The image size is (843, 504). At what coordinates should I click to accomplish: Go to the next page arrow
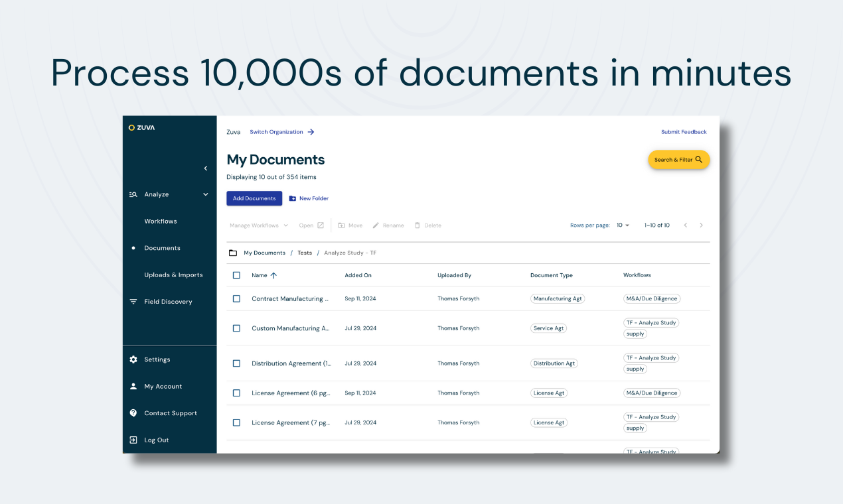[x=701, y=225]
